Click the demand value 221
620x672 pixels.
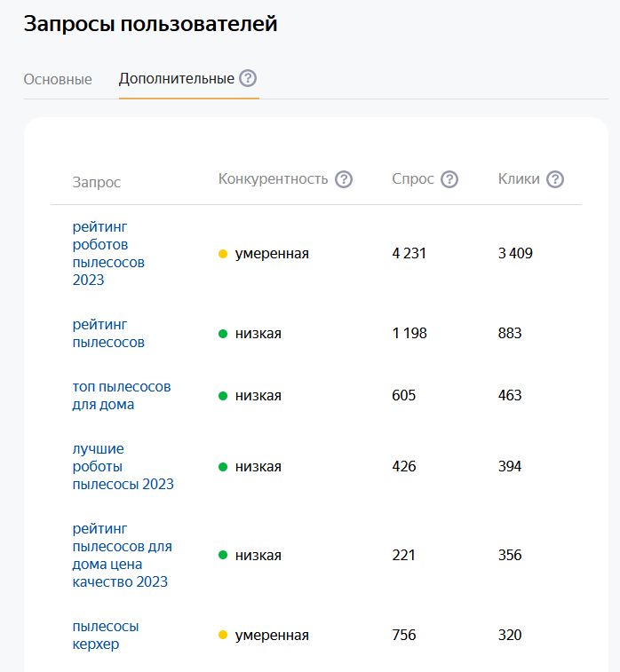point(403,555)
